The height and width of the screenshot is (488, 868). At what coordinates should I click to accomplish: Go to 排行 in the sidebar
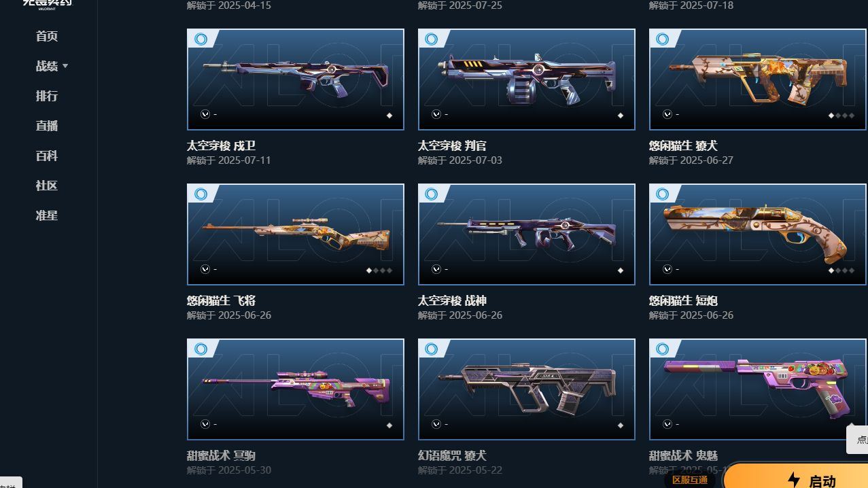pos(47,96)
